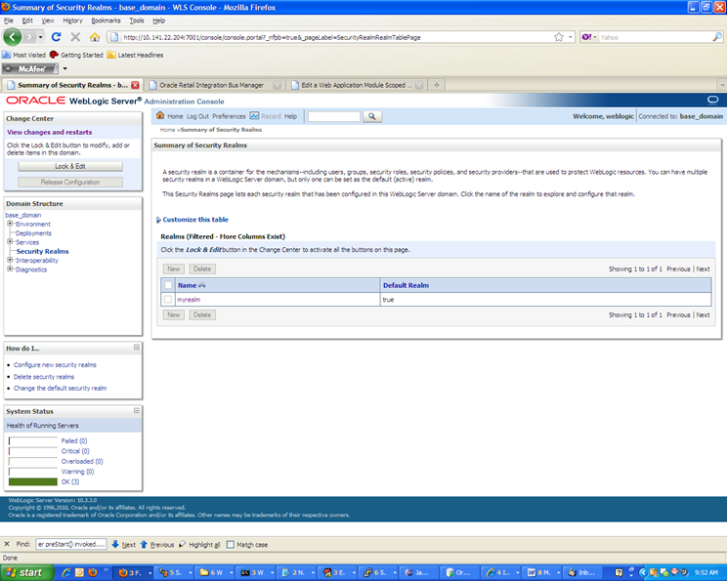Toggle the select-all checkbox in Name header
Viewport: 728px width, 582px height.
point(168,285)
